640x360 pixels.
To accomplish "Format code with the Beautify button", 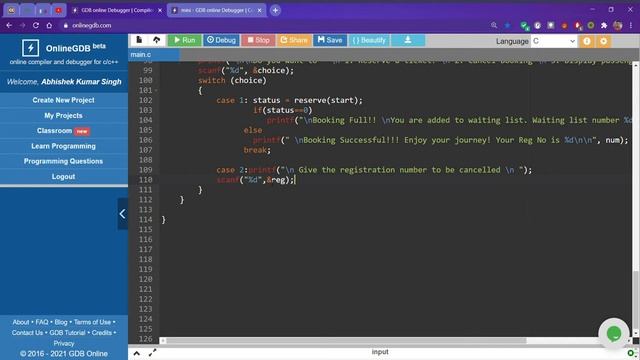I will (369, 40).
